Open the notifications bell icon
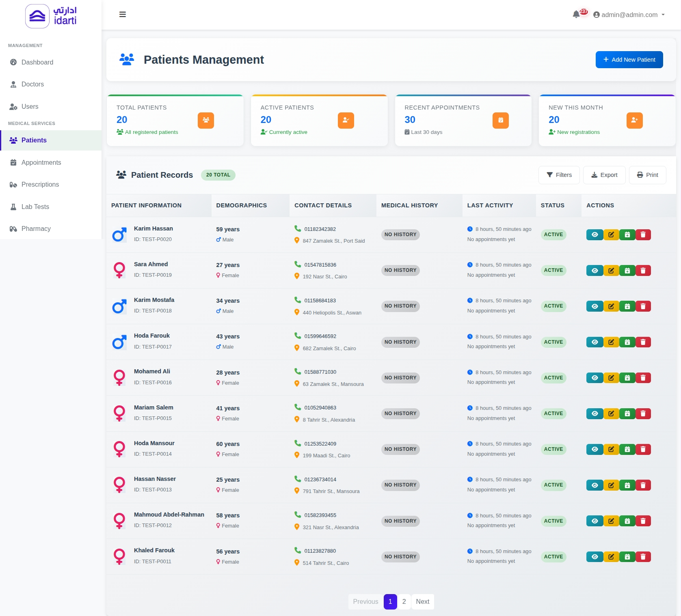Viewport: 681px width, 616px height. click(x=576, y=15)
